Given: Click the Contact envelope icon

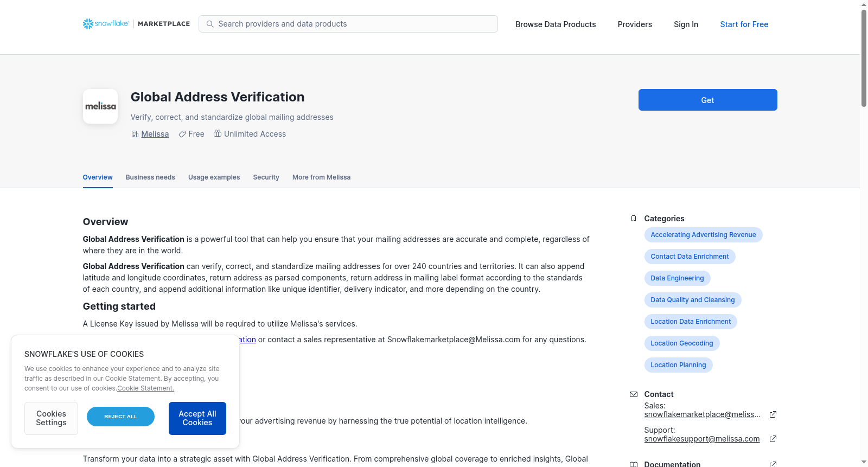Looking at the screenshot, I should pos(634,394).
